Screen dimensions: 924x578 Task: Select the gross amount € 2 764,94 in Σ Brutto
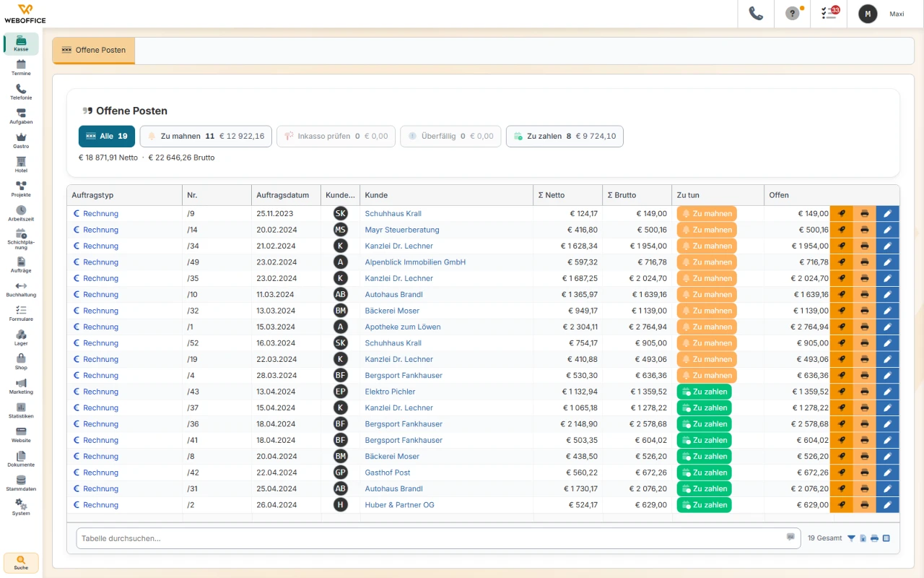point(648,327)
